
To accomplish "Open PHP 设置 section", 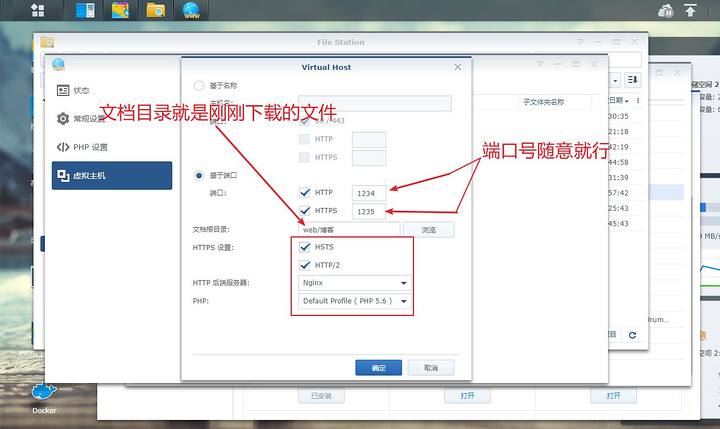I will click(x=112, y=147).
